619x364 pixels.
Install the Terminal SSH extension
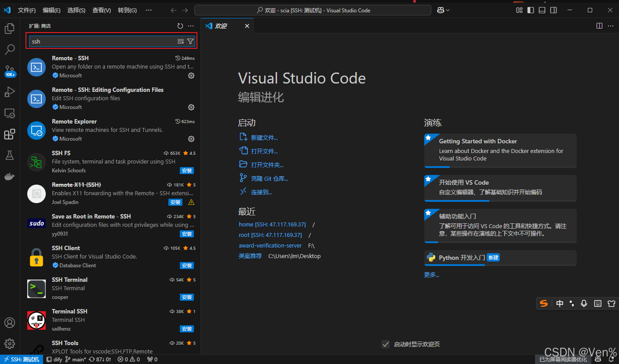coord(187,329)
